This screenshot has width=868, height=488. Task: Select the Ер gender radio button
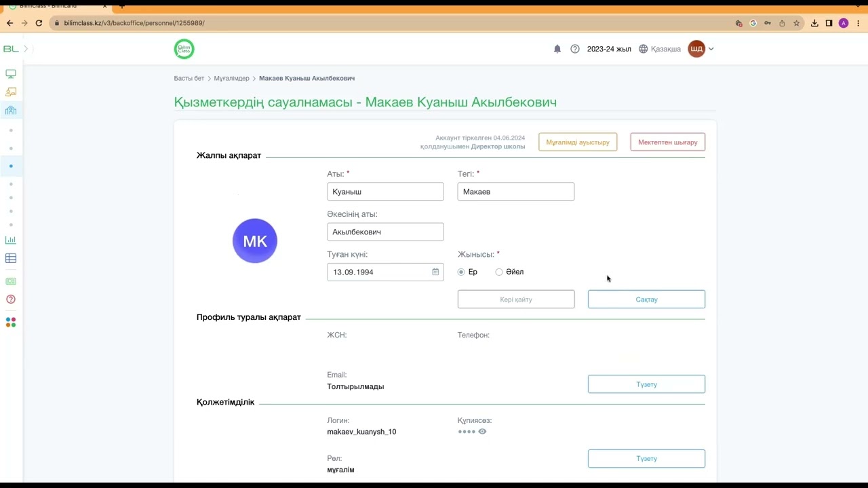click(x=461, y=272)
